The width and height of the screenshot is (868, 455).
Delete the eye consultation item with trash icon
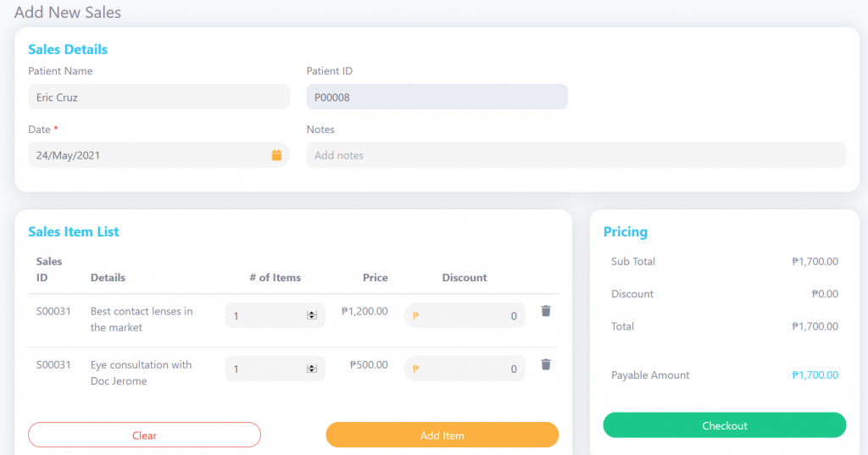(546, 364)
